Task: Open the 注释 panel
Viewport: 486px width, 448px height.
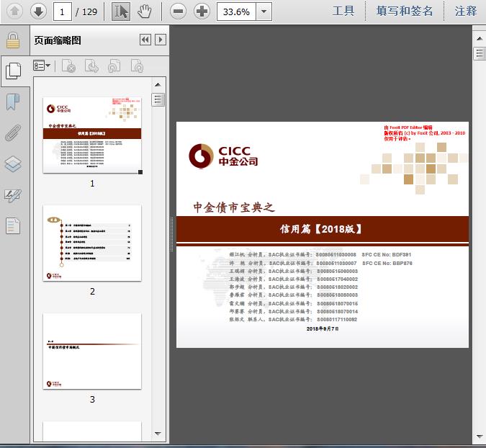Action: (466, 11)
